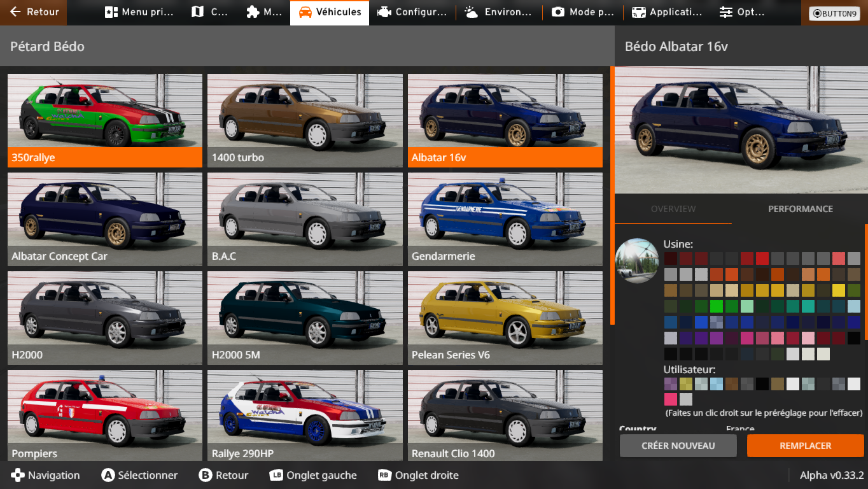
Task: Select the yellow Pelean Series V6
Action: 505,318
